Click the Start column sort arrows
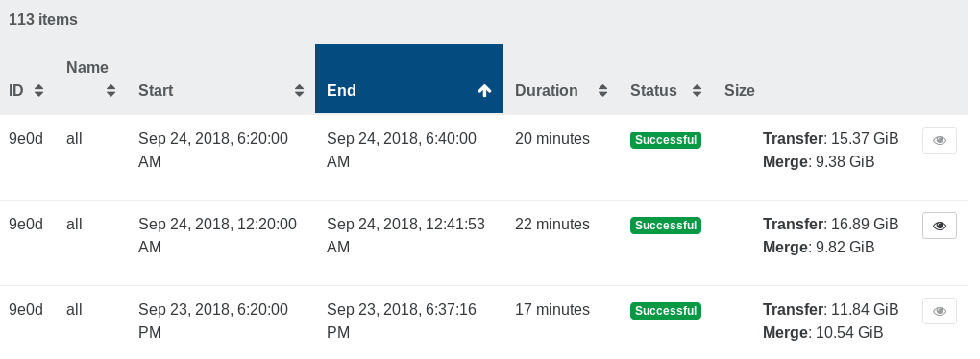 pos(300,90)
